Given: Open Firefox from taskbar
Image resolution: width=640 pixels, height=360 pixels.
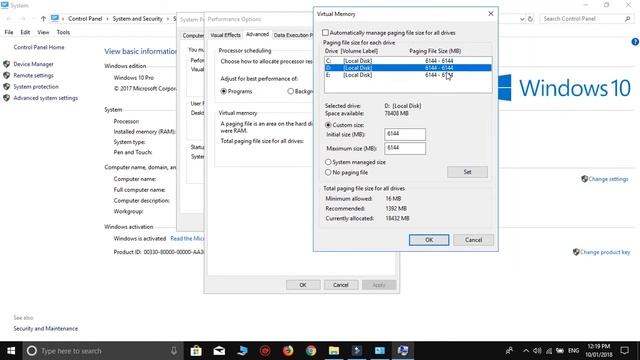Looking at the screenshot, I should pyautogui.click(x=288, y=351).
